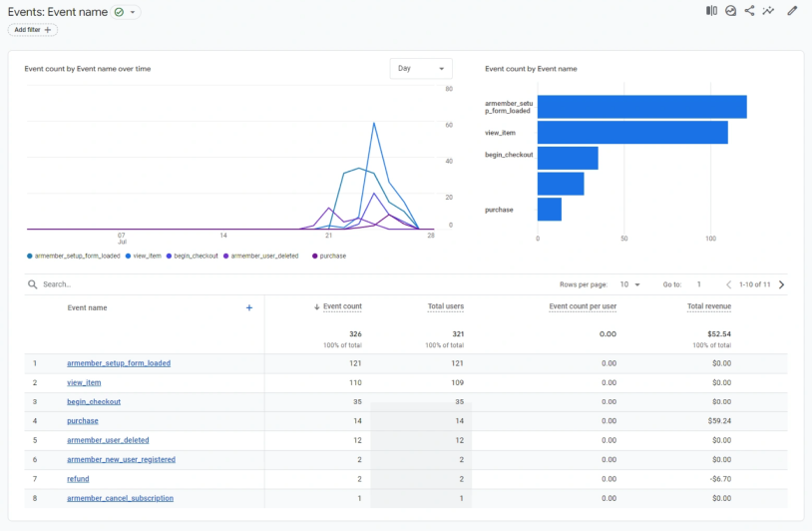Viewport: 812px width, 531px height.
Task: Click the green checkmark status icon
Action: pos(119,12)
